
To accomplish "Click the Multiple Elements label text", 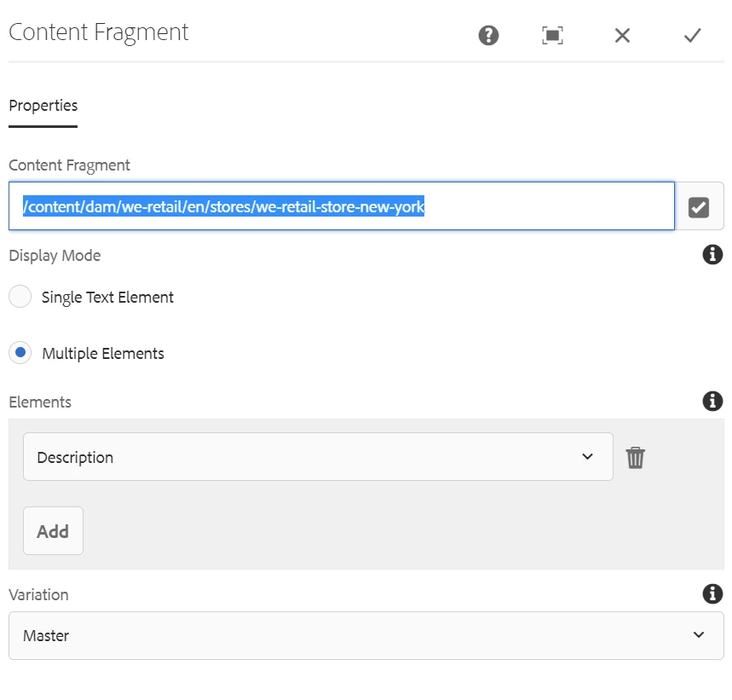I will coord(103,353).
